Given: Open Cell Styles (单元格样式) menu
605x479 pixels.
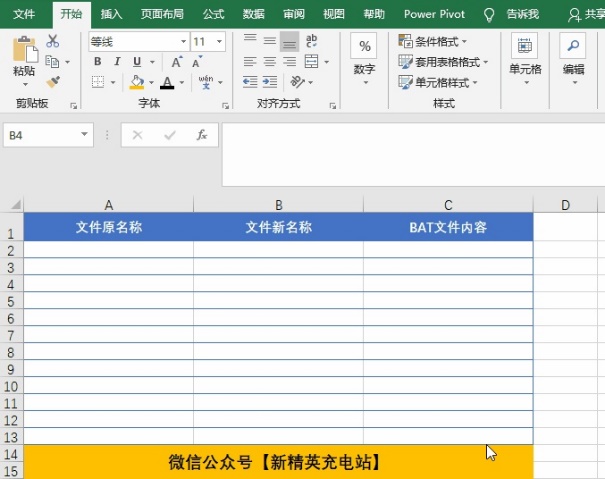Looking at the screenshot, I should click(438, 82).
